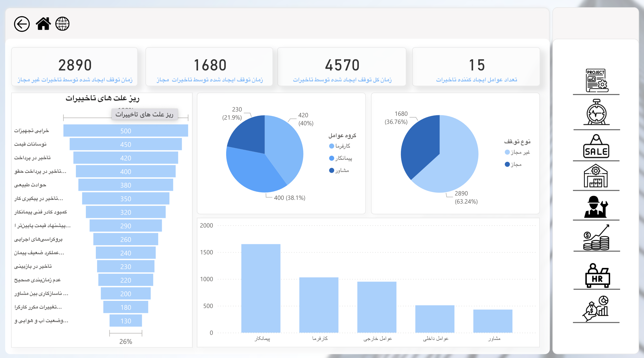Click the funnel bar with value 450
Viewport: 644px width, 358px height.
[x=126, y=144]
